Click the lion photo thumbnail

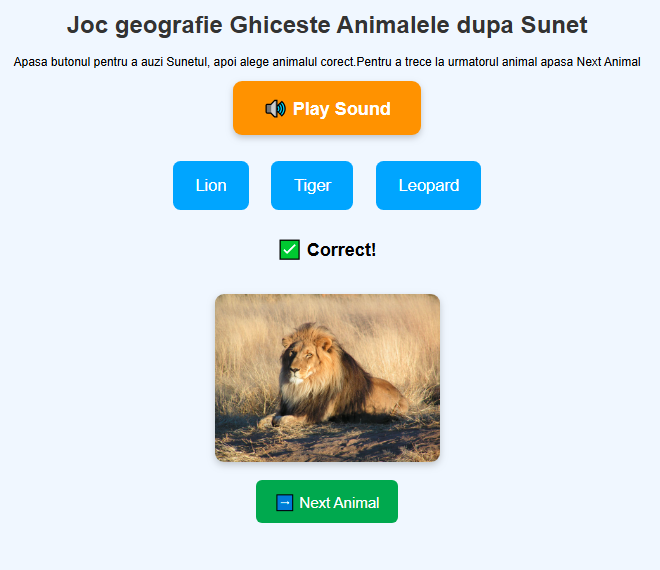[327, 378]
